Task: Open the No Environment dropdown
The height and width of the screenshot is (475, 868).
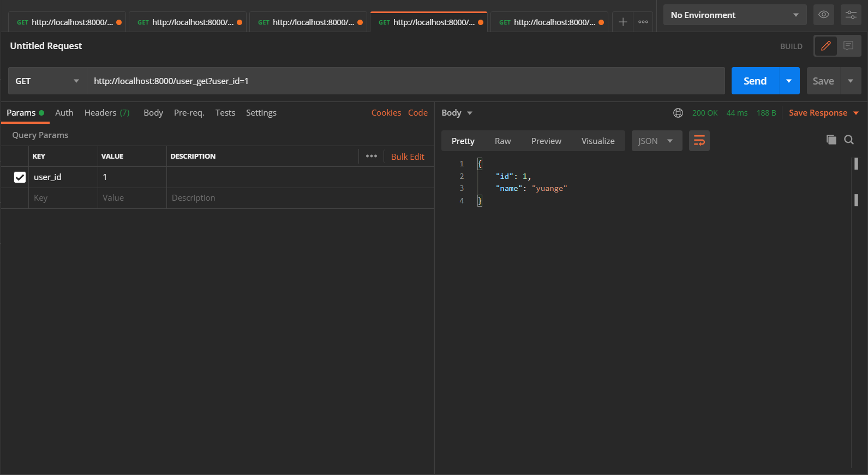Action: tap(735, 15)
